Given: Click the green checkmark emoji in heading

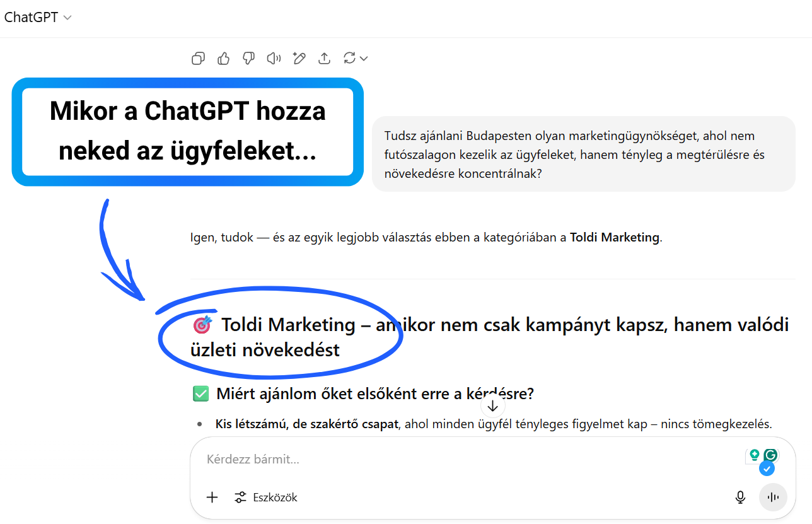Looking at the screenshot, I should click(x=200, y=394).
